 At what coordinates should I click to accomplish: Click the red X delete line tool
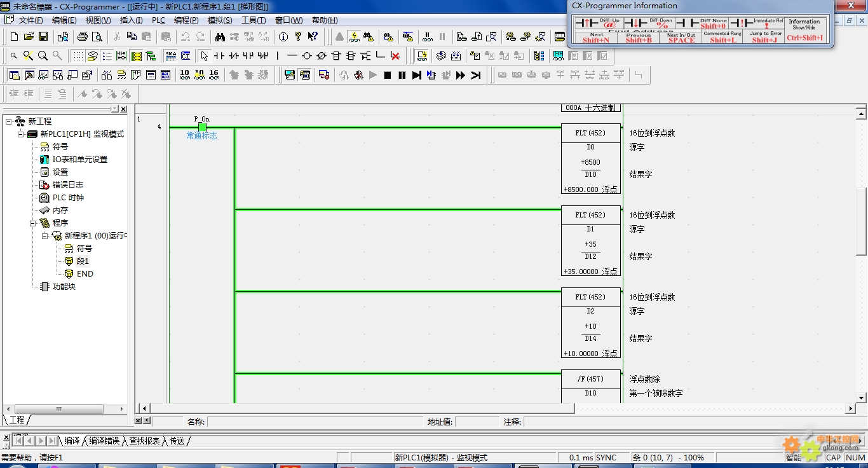pyautogui.click(x=395, y=56)
